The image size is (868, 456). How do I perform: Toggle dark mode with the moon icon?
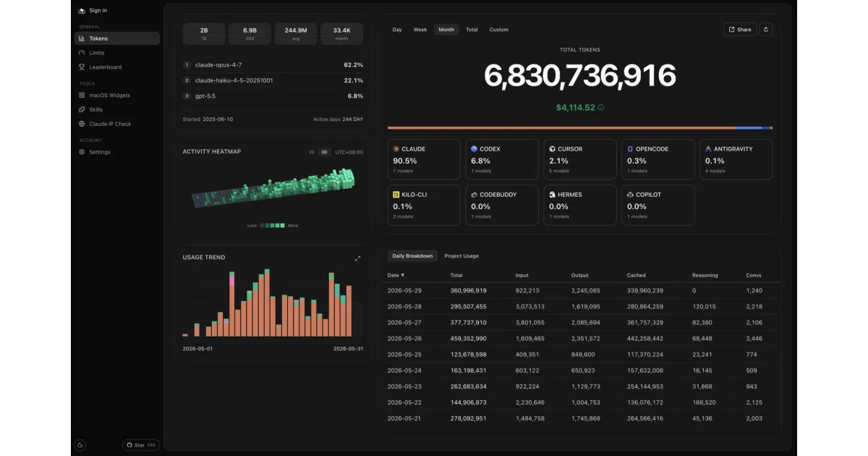(x=80, y=445)
